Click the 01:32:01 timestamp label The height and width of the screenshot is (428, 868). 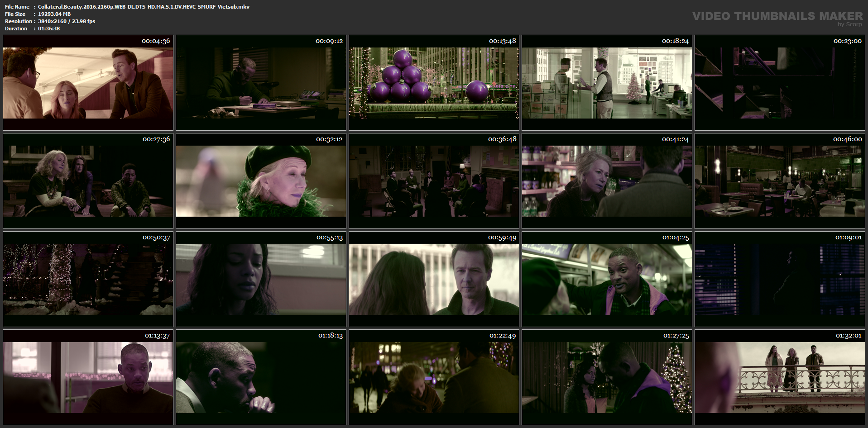(x=849, y=335)
